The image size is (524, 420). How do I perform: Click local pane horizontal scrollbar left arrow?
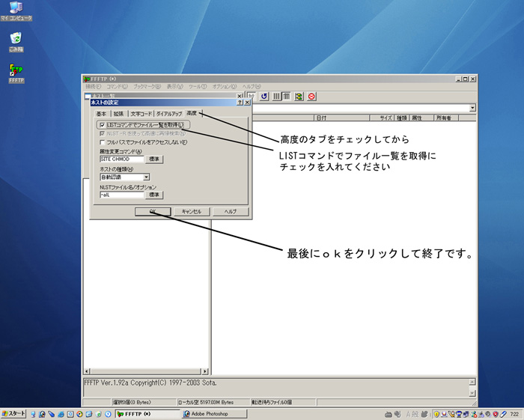[87, 371]
